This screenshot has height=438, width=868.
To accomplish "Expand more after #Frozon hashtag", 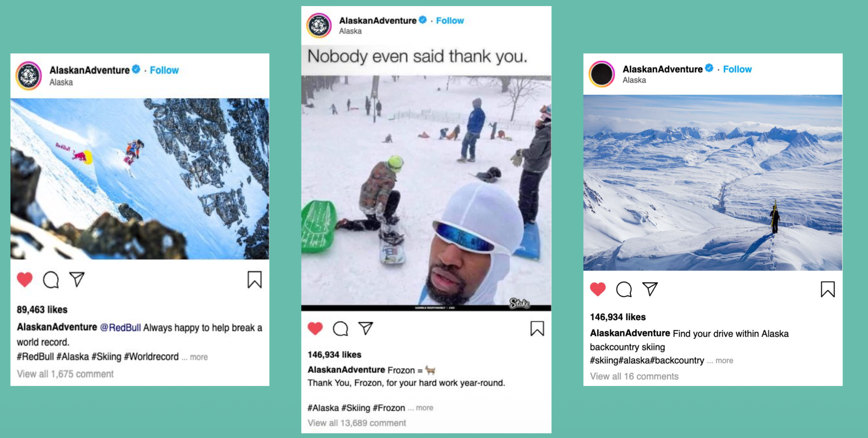I will tap(425, 408).
